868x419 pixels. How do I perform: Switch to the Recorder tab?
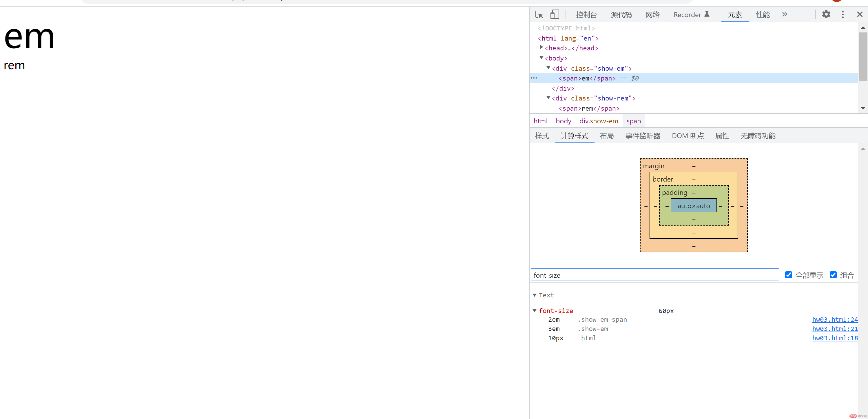692,14
